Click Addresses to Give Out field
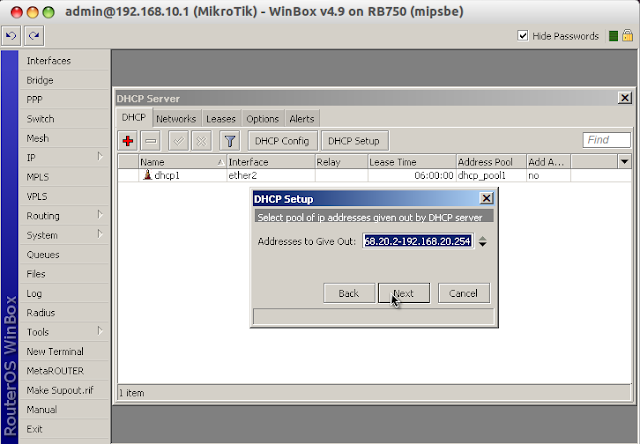This screenshot has height=444, width=640. pyautogui.click(x=418, y=241)
